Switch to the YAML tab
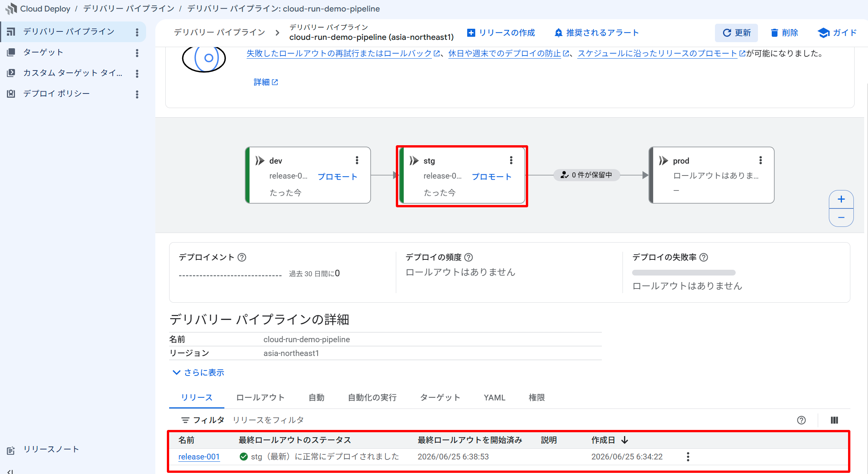This screenshot has width=868, height=474. click(x=494, y=398)
